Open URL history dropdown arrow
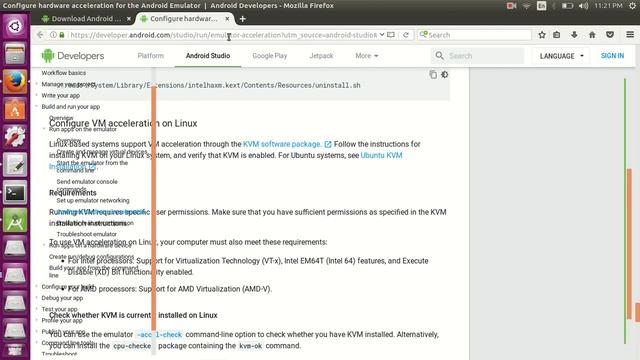This screenshot has height=360, width=640. (x=382, y=35)
